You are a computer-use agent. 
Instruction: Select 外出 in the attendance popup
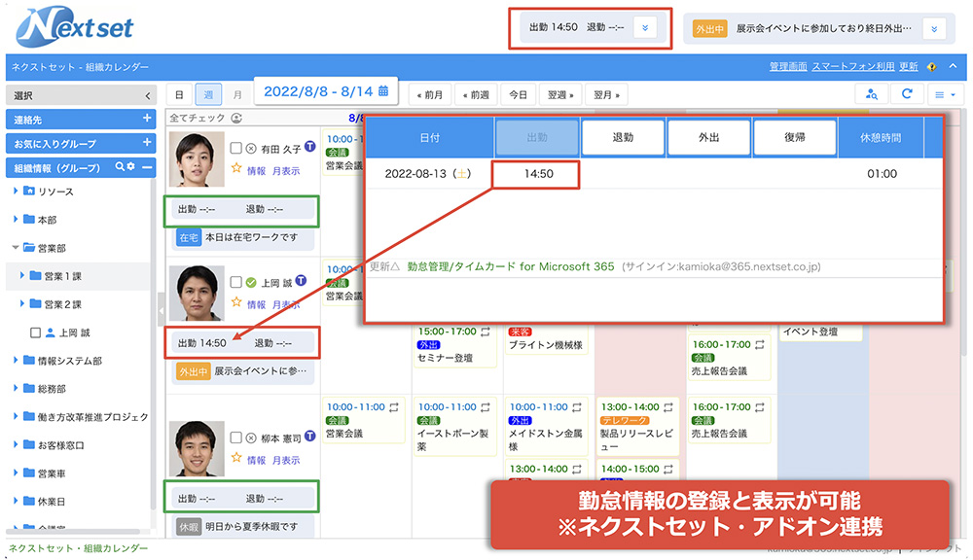[x=708, y=137]
